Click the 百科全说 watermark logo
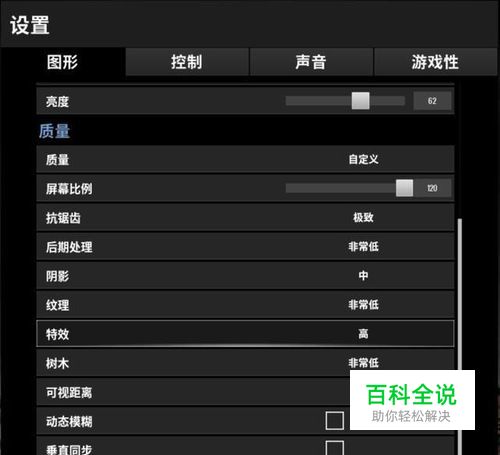500x455 pixels. [x=412, y=400]
